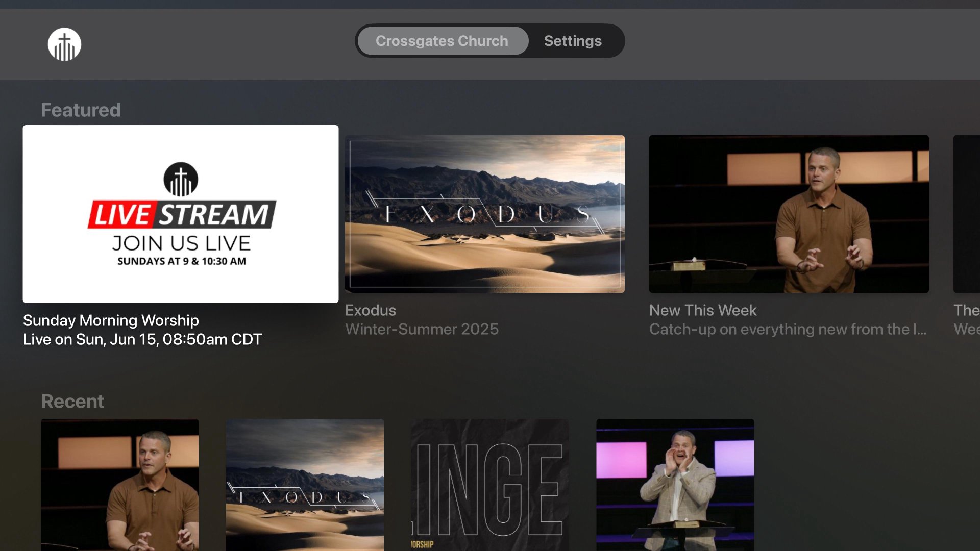The width and height of the screenshot is (980, 551).
Task: Open the New This Week featured thumbnail
Action: [x=789, y=214]
